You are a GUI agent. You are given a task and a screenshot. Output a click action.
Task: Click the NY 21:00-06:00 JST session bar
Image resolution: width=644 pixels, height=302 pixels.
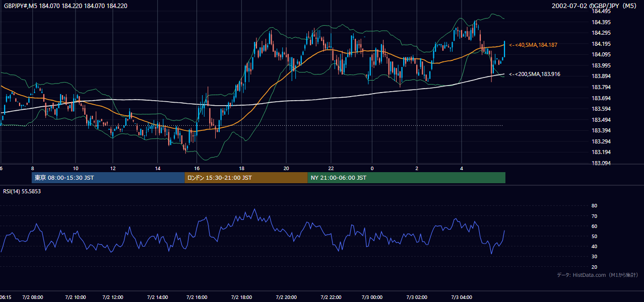[406, 178]
